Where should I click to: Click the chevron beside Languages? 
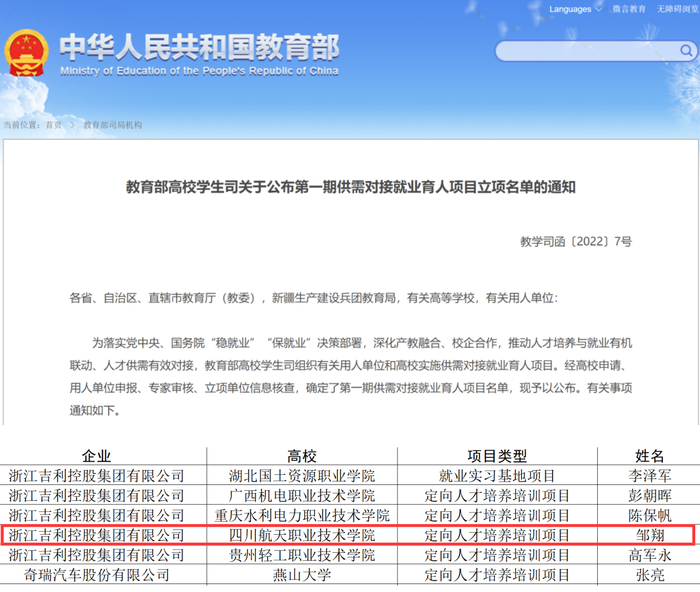(599, 9)
